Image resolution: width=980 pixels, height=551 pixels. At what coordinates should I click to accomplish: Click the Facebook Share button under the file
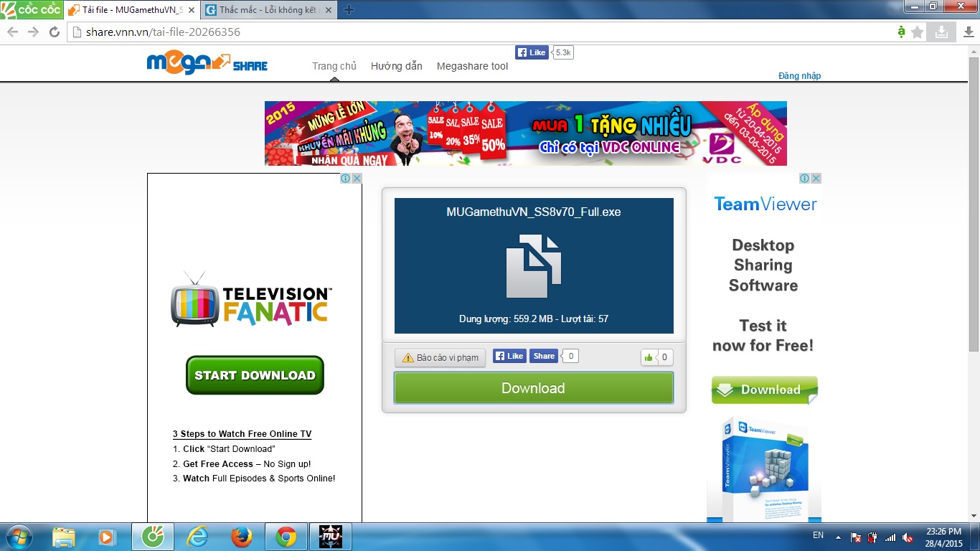coord(544,356)
